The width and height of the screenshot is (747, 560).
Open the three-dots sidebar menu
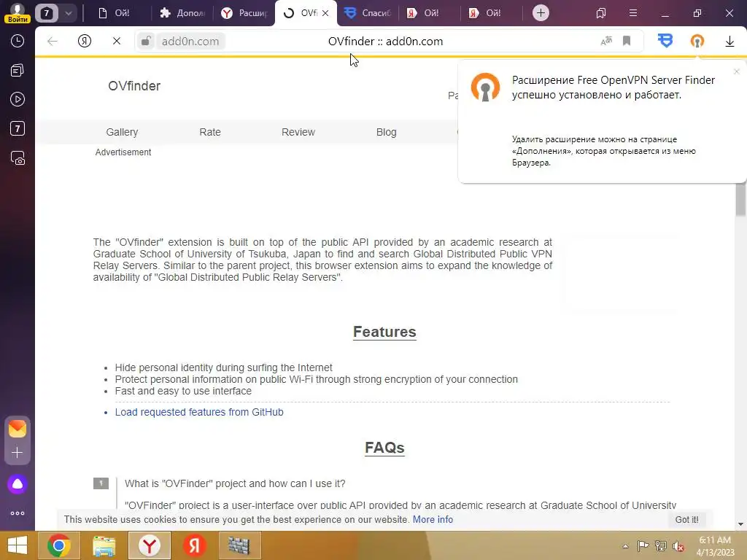pos(18,513)
